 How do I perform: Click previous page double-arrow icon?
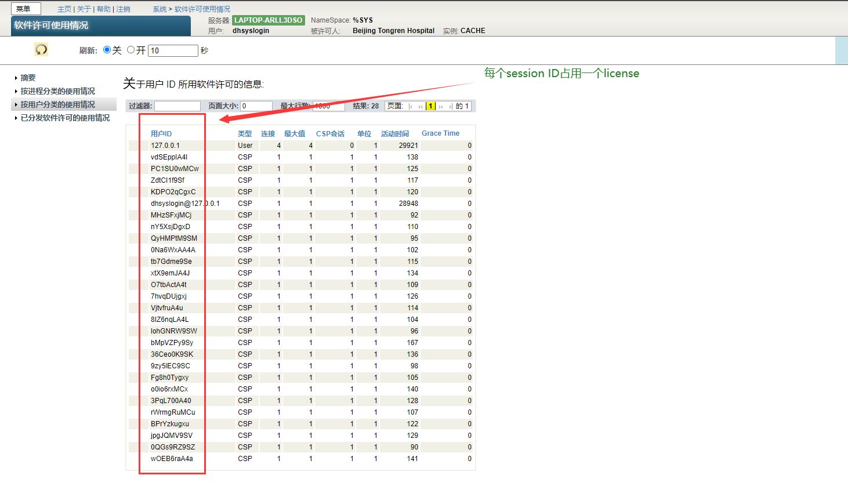[x=421, y=106]
